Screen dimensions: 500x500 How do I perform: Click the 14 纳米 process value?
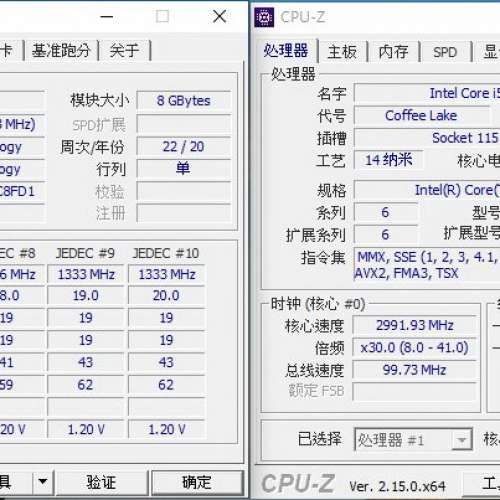[389, 160]
